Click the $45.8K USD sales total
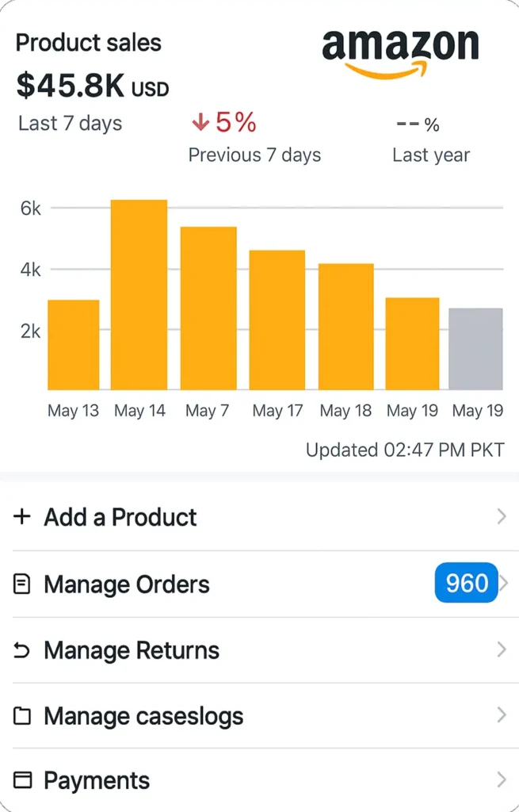The image size is (519, 812). coord(93,86)
